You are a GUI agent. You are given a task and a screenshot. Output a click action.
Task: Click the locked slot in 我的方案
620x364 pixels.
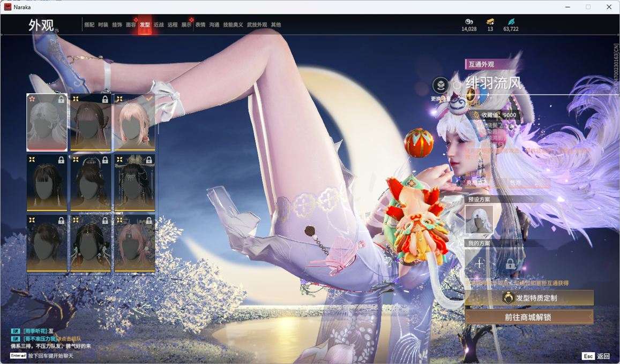click(510, 263)
